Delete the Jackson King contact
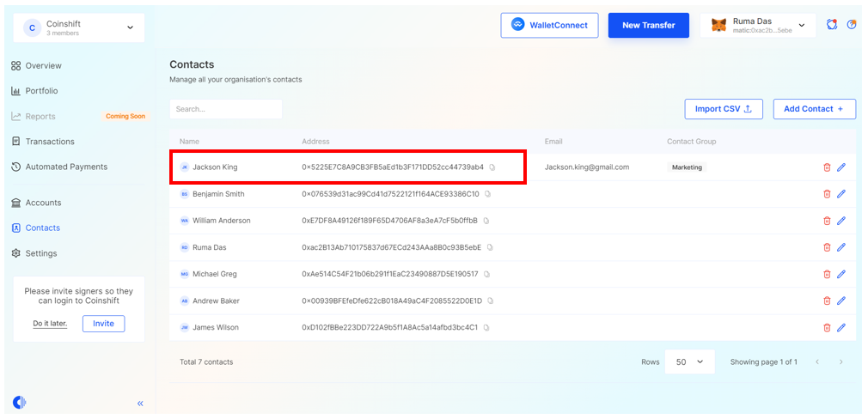868x419 pixels. pos(827,167)
